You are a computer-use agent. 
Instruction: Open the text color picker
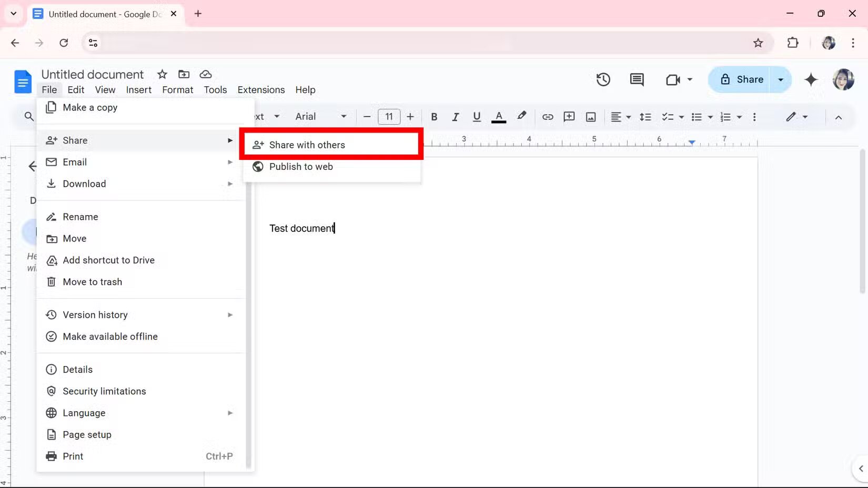click(499, 117)
